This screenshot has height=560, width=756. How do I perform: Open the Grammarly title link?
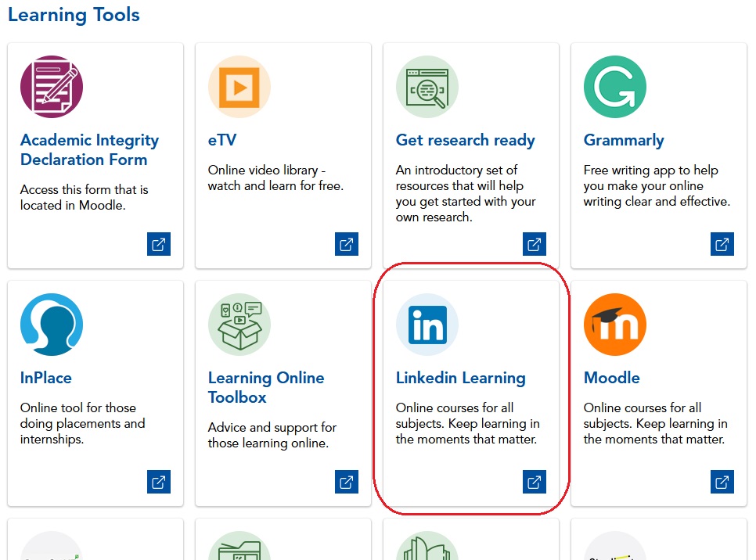tap(624, 140)
